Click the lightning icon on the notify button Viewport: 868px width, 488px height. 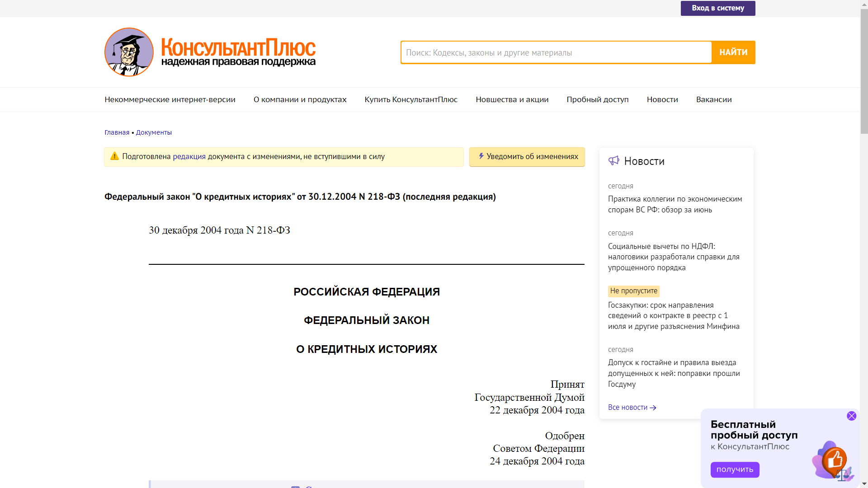481,156
